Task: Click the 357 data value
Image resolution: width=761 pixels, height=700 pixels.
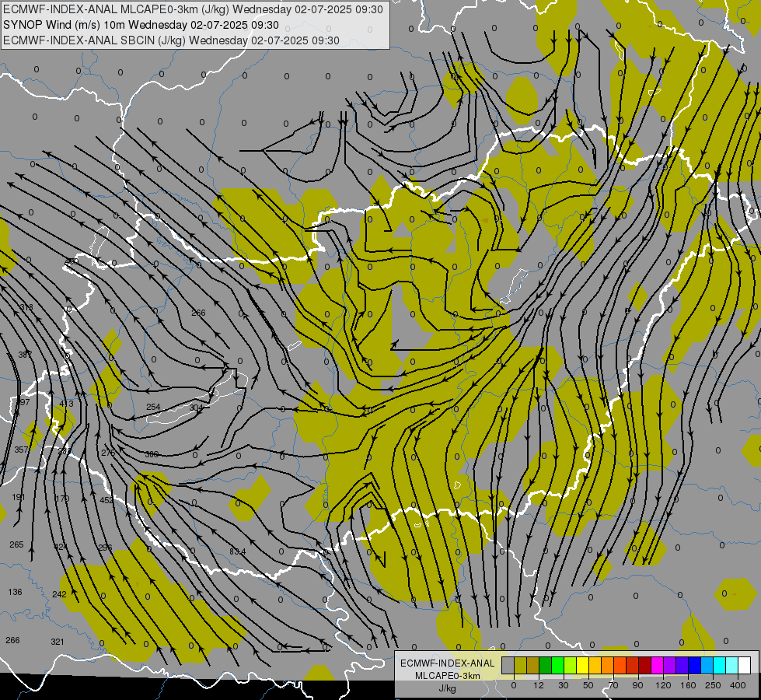Action: 21,450
